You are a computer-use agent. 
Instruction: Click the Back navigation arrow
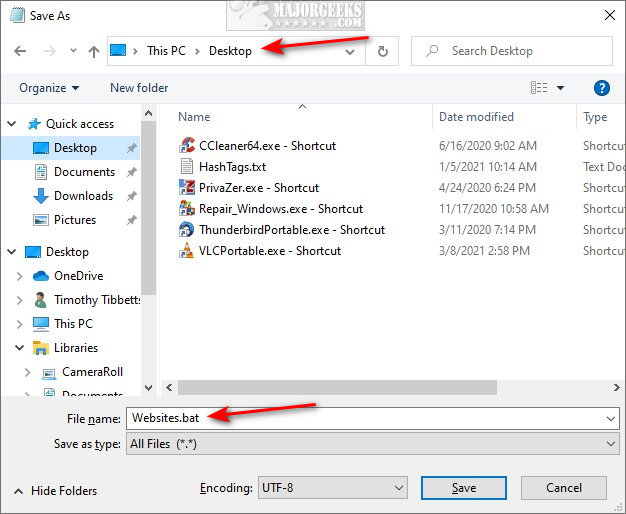(x=19, y=51)
